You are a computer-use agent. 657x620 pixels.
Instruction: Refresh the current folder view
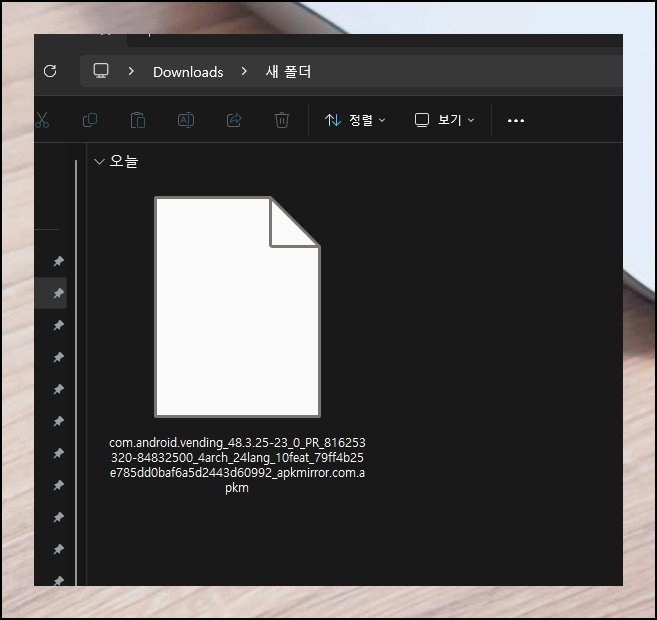tap(50, 71)
